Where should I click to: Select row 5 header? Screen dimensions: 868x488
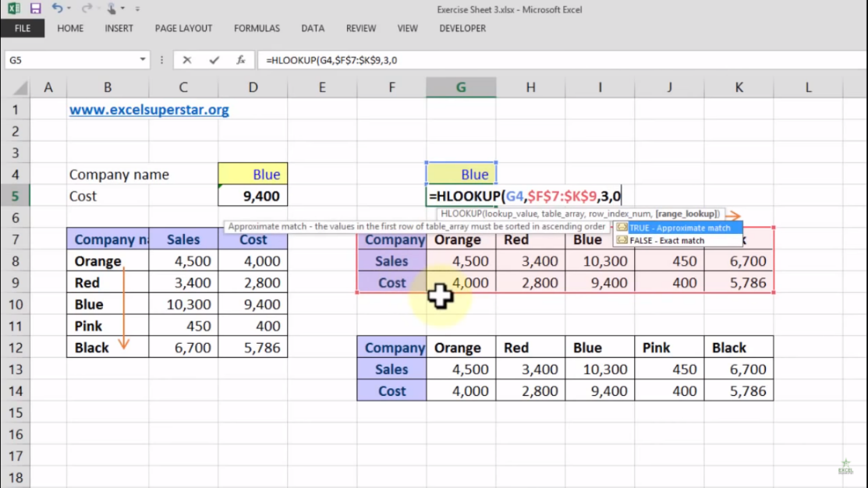tap(15, 196)
